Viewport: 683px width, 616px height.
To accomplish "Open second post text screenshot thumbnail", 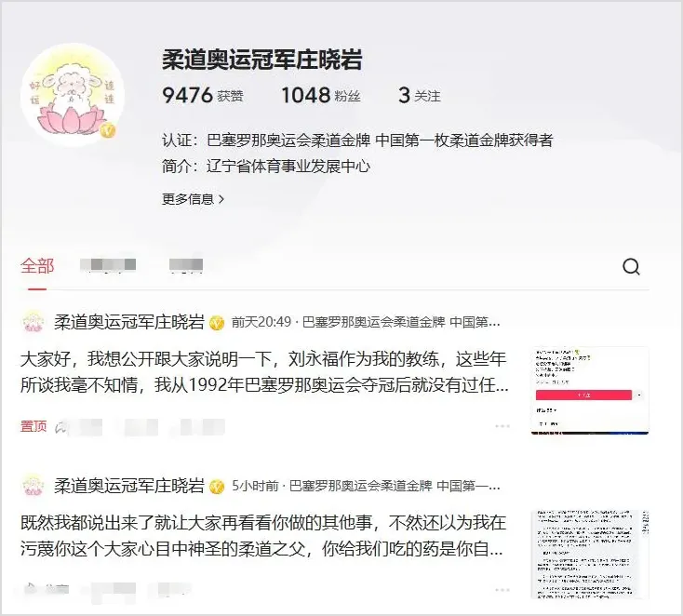I will pos(590,554).
